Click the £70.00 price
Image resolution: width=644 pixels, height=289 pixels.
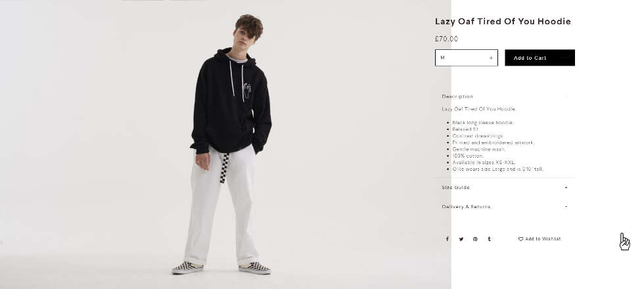pyautogui.click(x=446, y=39)
